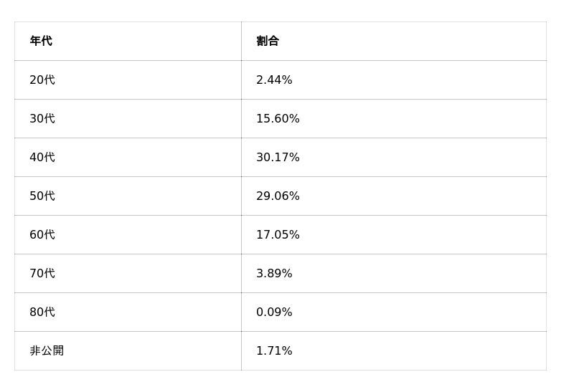Select the 20代 age cell
Viewport: 574px width, 392px height.
click(42, 80)
